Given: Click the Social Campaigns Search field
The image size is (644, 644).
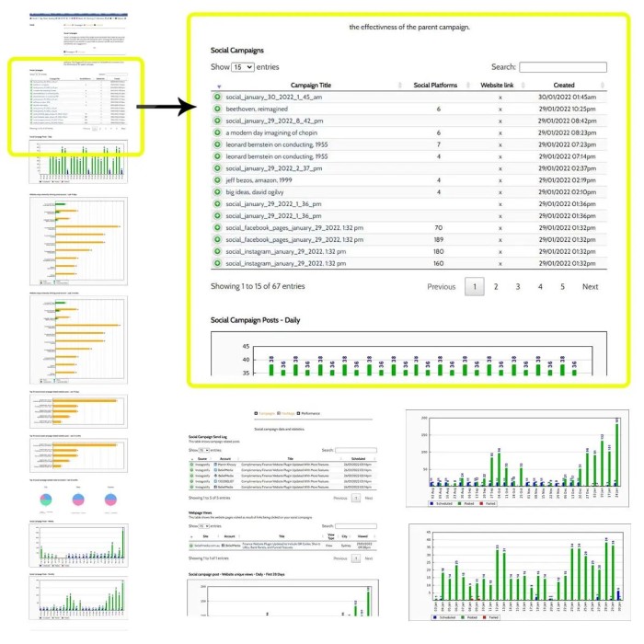Looking at the screenshot, I should [x=562, y=67].
